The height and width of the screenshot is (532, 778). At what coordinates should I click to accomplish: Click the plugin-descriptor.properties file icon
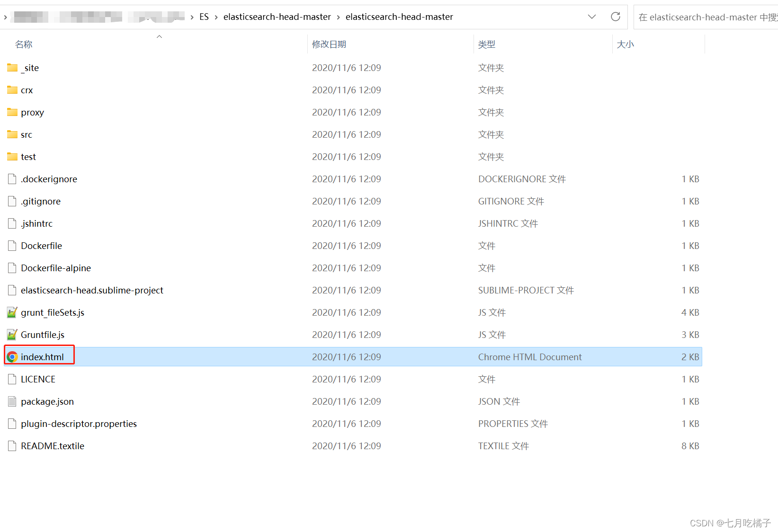(x=12, y=424)
